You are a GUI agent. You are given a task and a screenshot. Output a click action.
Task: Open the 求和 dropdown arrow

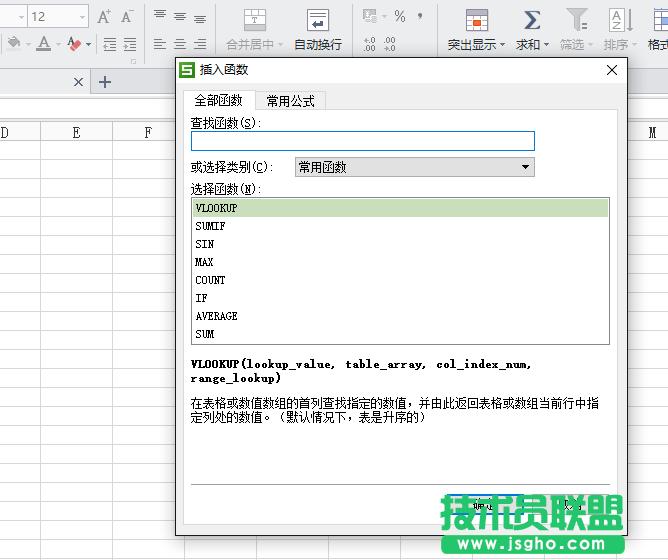pyautogui.click(x=546, y=45)
